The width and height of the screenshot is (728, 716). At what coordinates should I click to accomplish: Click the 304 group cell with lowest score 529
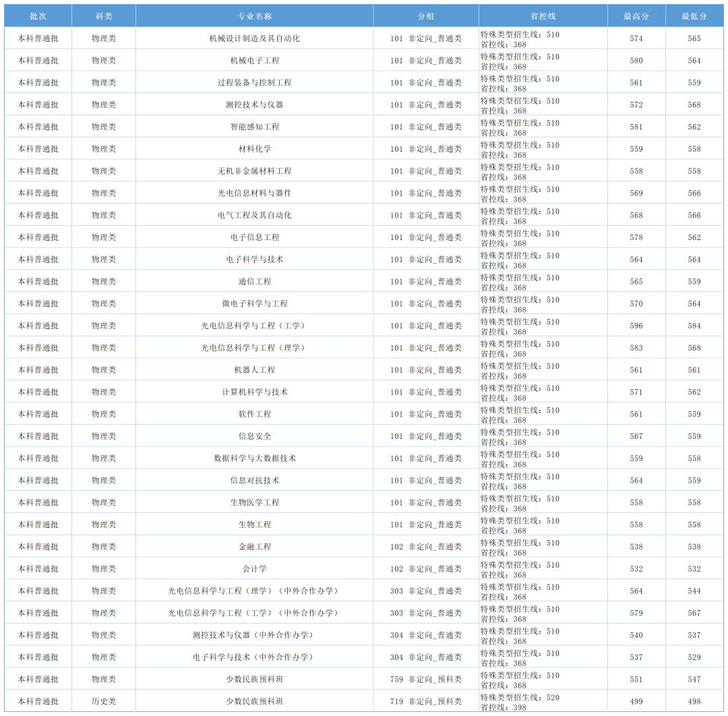click(x=426, y=657)
